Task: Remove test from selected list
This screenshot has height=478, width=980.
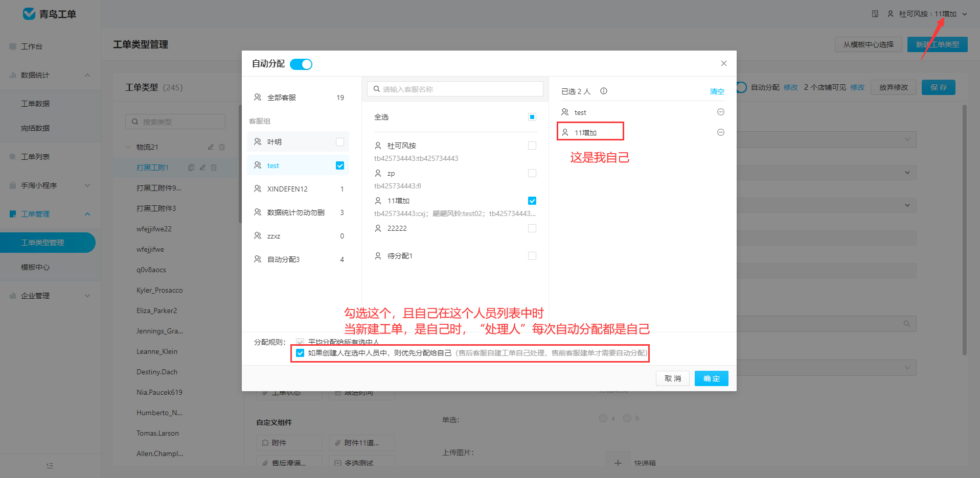Action: tap(721, 112)
